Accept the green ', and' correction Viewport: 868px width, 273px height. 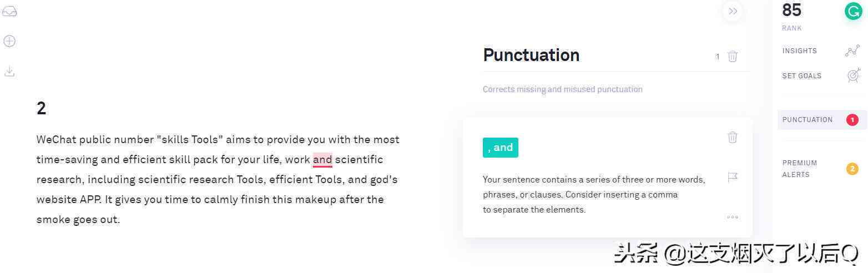point(501,148)
